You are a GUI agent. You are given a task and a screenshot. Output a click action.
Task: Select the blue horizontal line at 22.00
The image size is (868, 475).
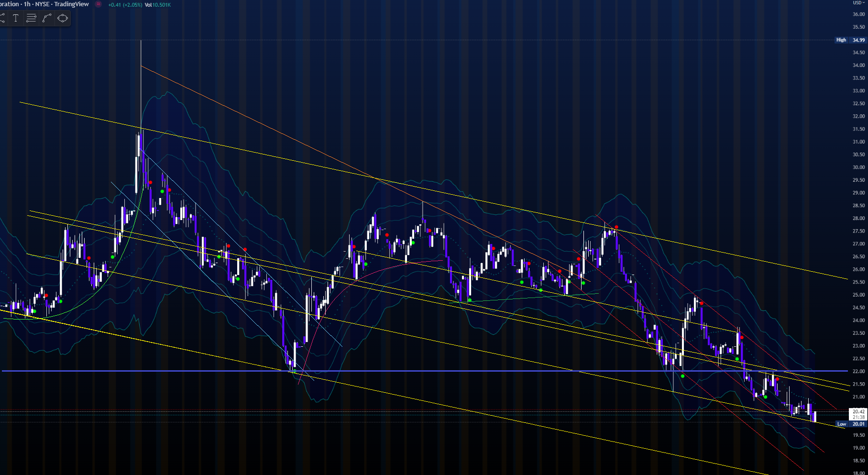click(x=430, y=371)
